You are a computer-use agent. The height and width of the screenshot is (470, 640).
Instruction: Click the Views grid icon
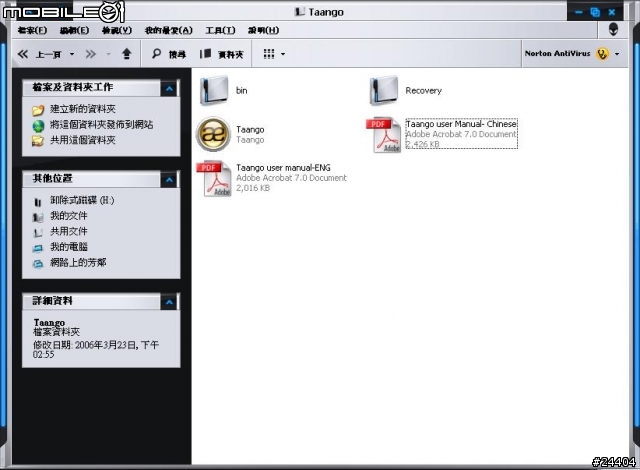269,54
